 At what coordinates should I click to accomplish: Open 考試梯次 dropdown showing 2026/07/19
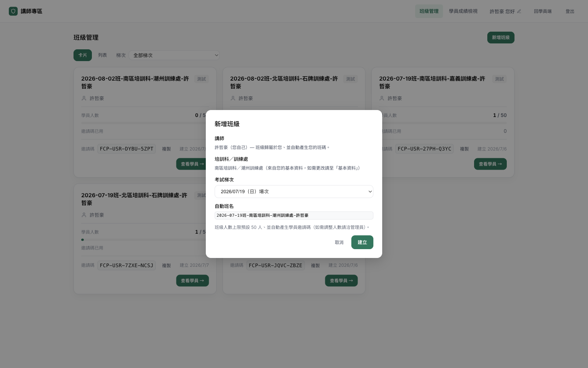coord(294,191)
